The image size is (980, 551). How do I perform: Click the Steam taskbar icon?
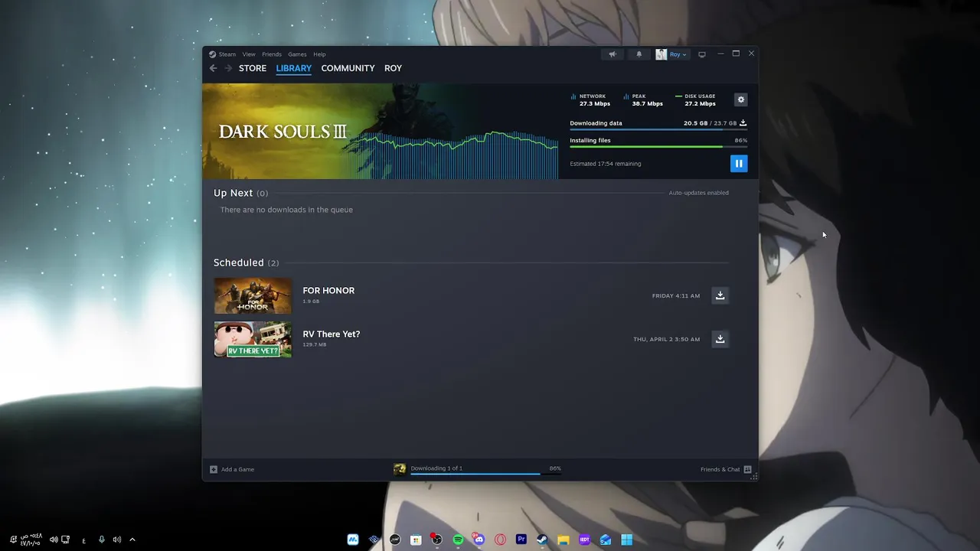coord(542,540)
